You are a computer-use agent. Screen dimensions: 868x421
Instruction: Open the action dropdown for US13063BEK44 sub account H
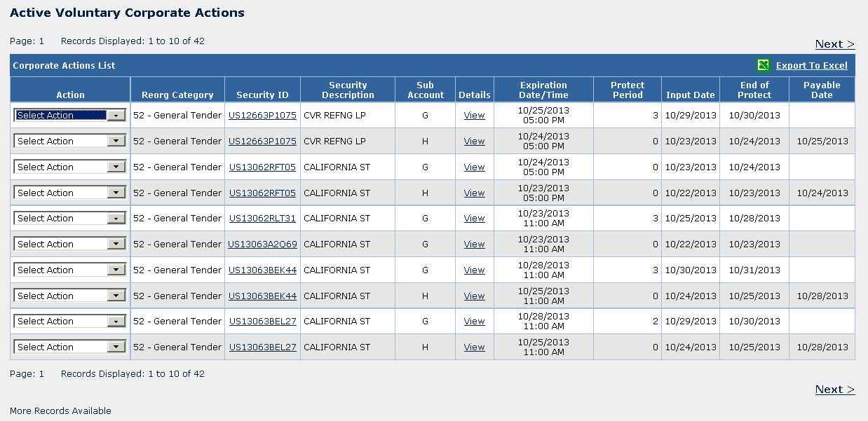click(x=69, y=295)
